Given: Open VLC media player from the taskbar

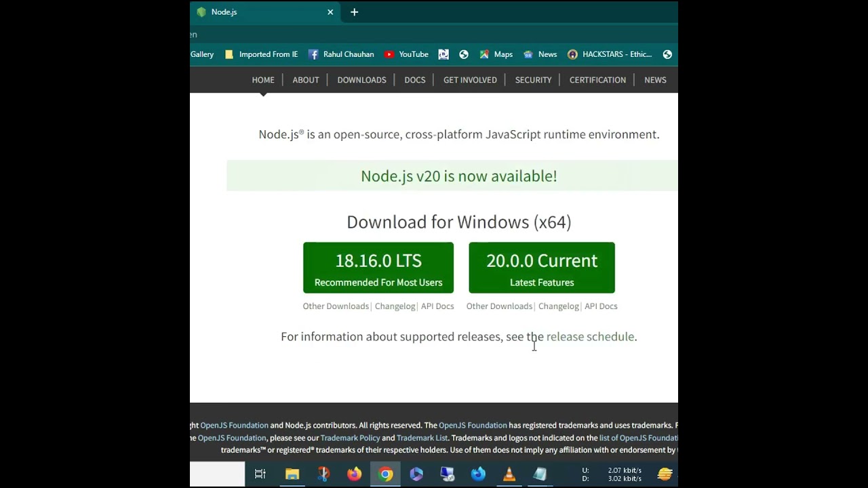Looking at the screenshot, I should point(509,474).
